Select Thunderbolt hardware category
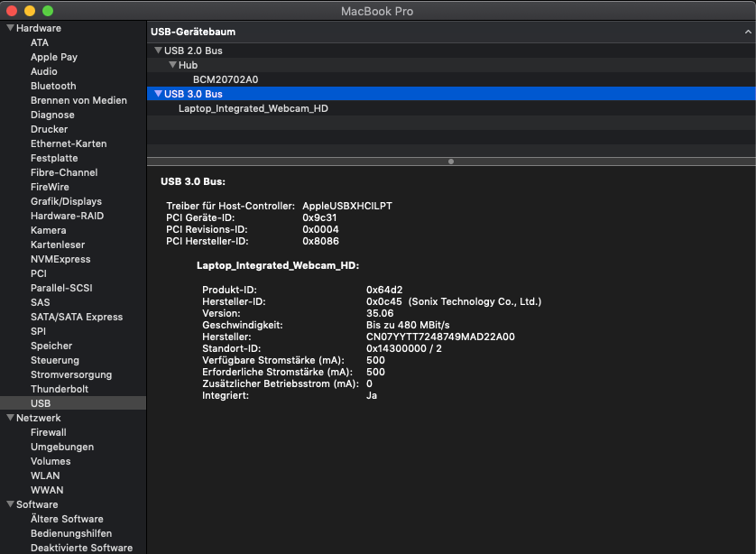Viewport: 756px width, 554px height. pyautogui.click(x=59, y=389)
